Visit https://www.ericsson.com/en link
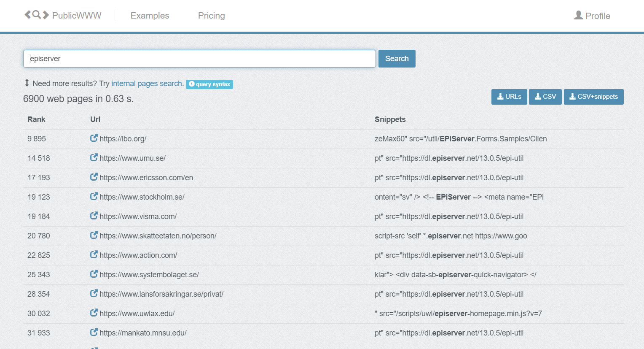 point(146,178)
